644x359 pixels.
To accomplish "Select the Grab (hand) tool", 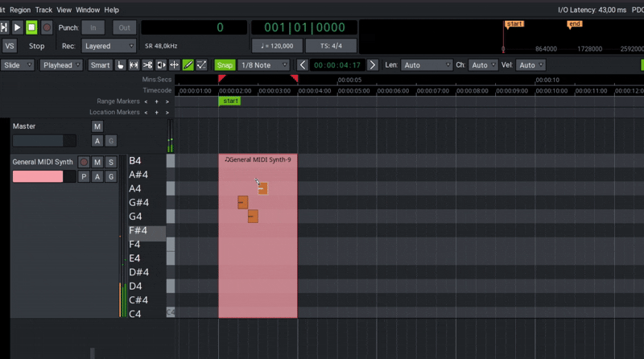I will 121,65.
